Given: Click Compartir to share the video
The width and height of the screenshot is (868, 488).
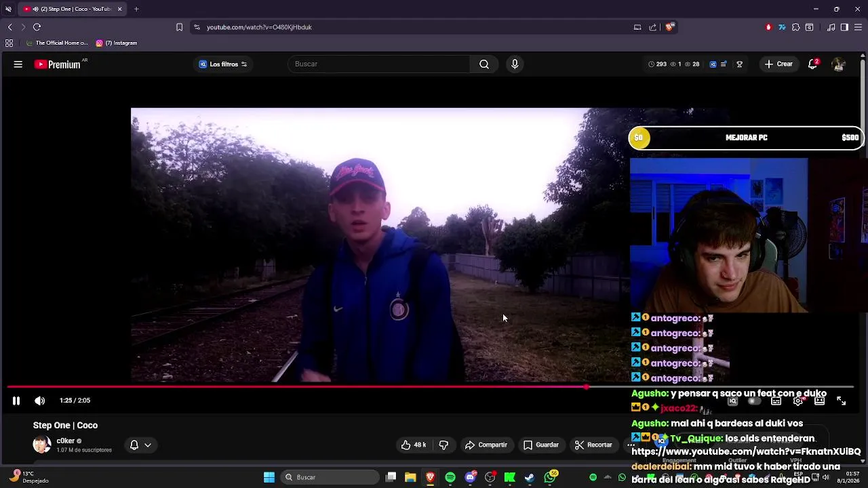Looking at the screenshot, I should (x=486, y=445).
